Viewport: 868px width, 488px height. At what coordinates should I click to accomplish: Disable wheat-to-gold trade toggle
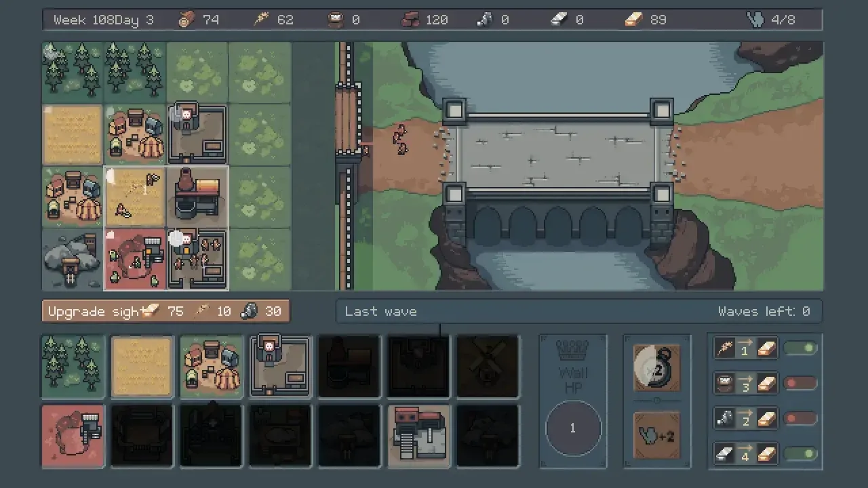tap(801, 349)
